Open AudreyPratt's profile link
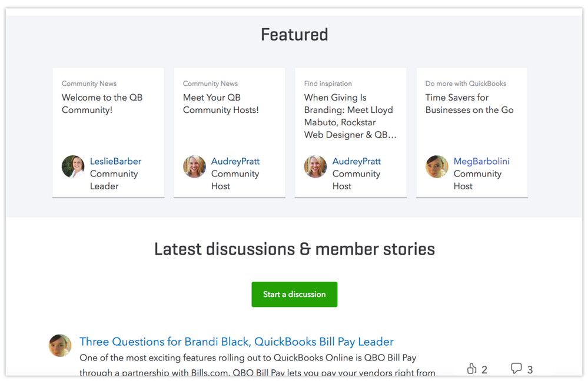The height and width of the screenshot is (384, 588). point(235,161)
